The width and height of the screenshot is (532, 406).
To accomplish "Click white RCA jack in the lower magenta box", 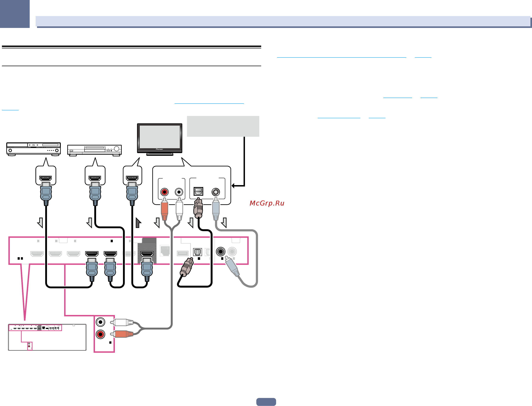I will (101, 322).
